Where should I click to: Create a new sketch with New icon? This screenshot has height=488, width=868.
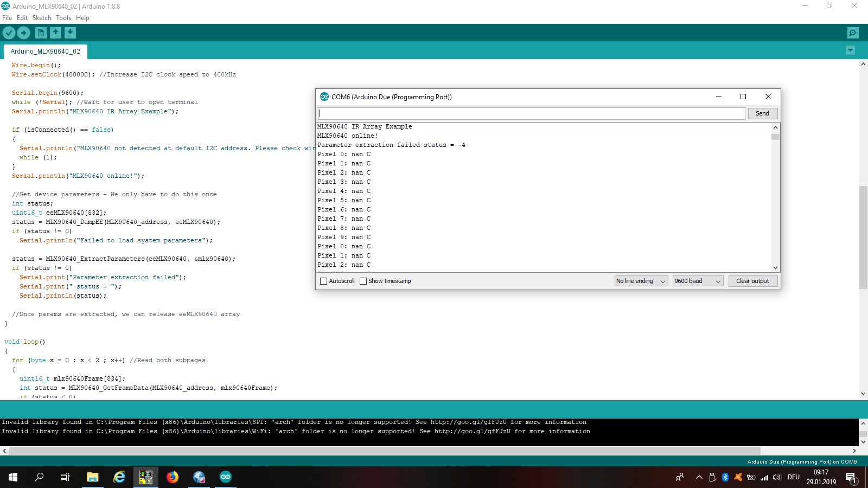41,33
